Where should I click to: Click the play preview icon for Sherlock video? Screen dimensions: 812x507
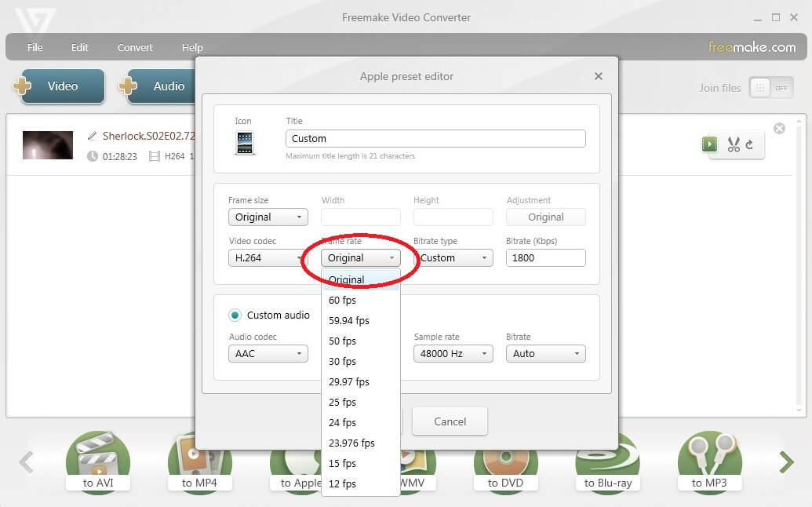(709, 144)
